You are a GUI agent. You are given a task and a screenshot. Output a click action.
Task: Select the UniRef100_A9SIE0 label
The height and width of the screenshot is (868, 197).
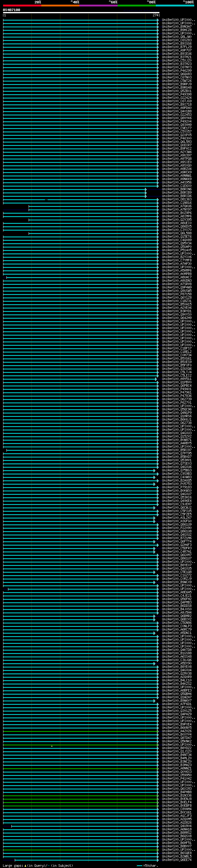[177, 162]
